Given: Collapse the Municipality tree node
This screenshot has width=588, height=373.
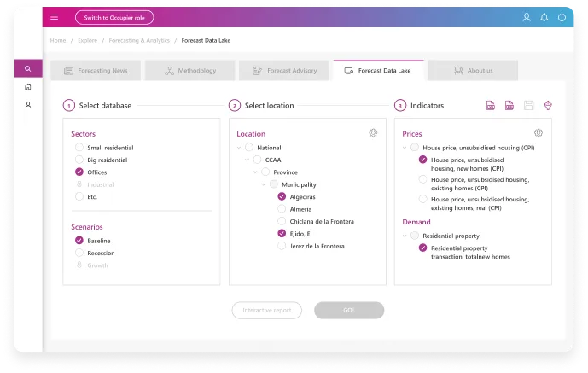Looking at the screenshot, I should coord(265,184).
